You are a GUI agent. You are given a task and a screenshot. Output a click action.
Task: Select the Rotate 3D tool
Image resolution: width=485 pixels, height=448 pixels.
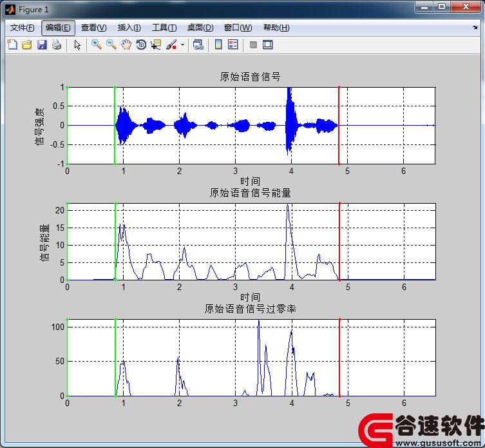(x=141, y=45)
